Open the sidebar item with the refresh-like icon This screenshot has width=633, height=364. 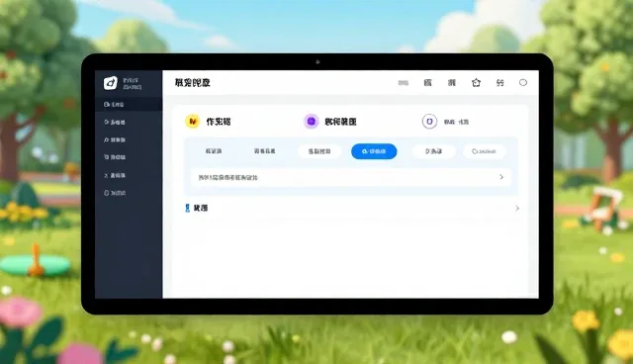pyautogui.click(x=115, y=122)
